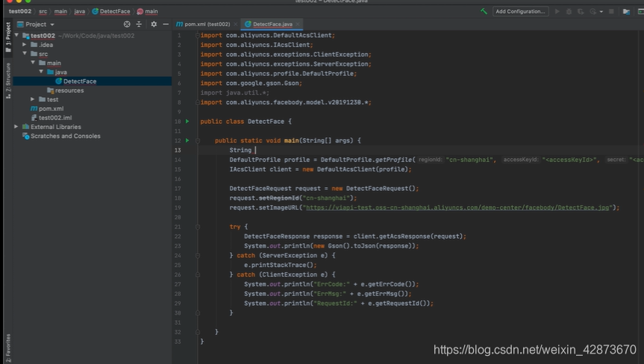The width and height of the screenshot is (644, 364).
Task: Collapse the test002 project root node
Action: (16, 36)
